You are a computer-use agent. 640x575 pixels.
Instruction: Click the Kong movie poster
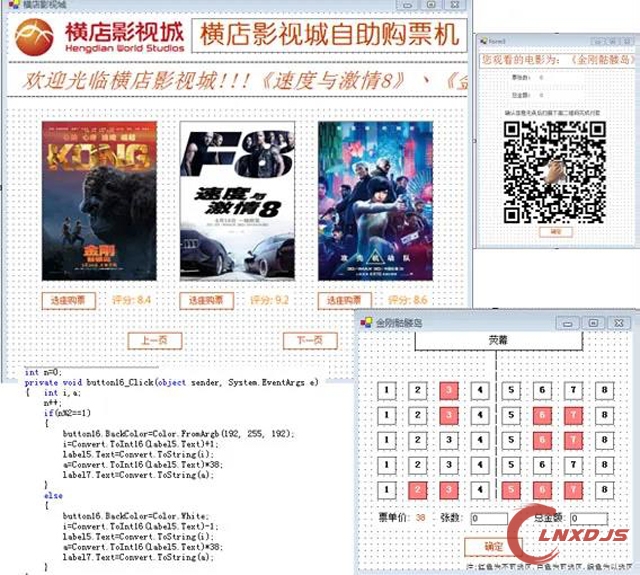[99, 200]
